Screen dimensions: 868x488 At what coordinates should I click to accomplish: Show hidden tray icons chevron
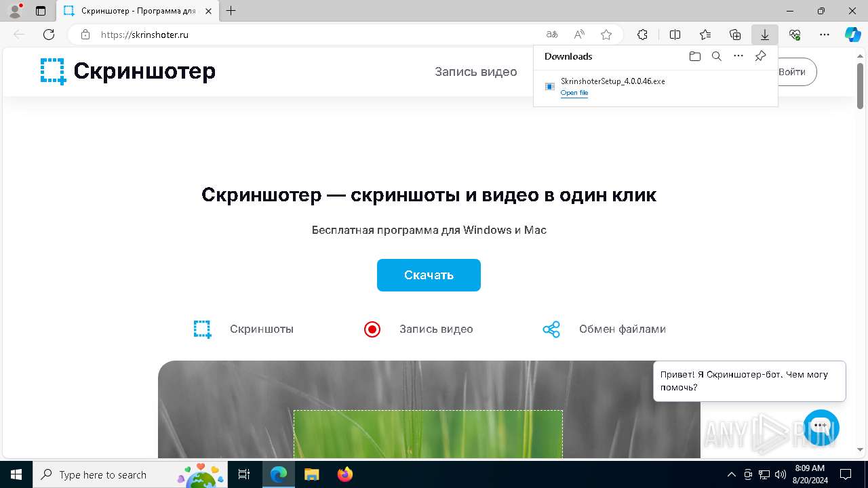[x=731, y=474]
